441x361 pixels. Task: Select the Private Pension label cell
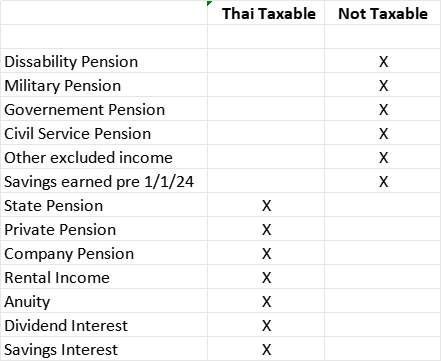click(104, 229)
